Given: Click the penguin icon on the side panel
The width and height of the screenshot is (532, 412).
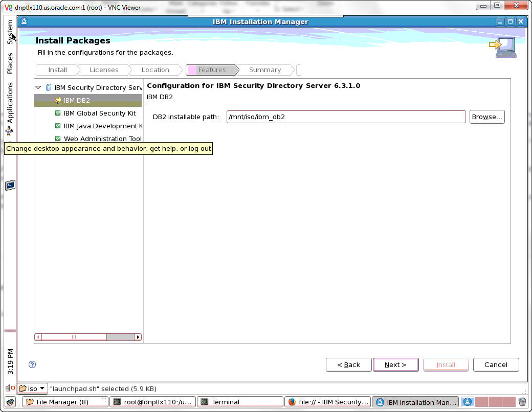Looking at the screenshot, I should tap(9, 130).
